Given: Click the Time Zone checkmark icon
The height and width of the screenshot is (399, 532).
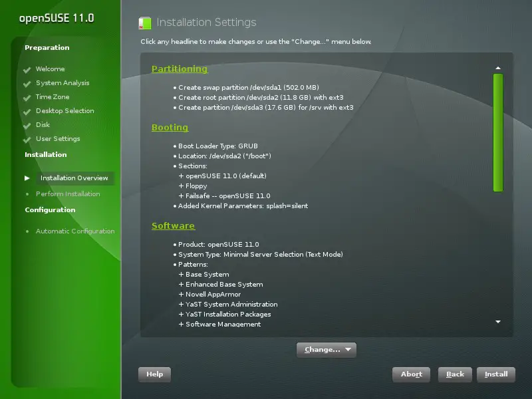Looking at the screenshot, I should coord(27,98).
